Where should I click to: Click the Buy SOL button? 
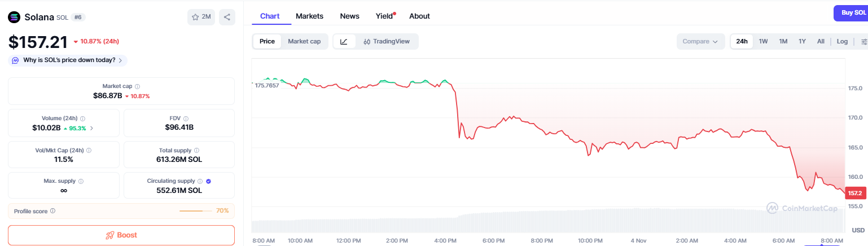[851, 12]
